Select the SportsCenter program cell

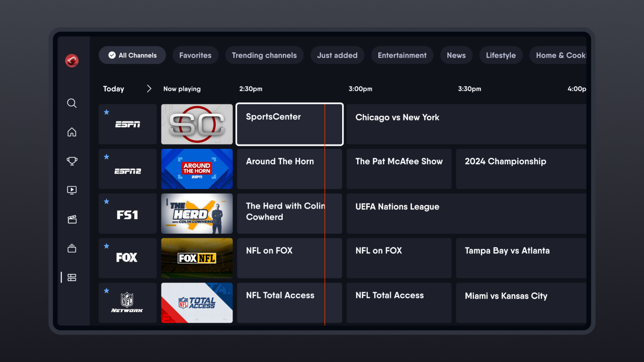289,124
